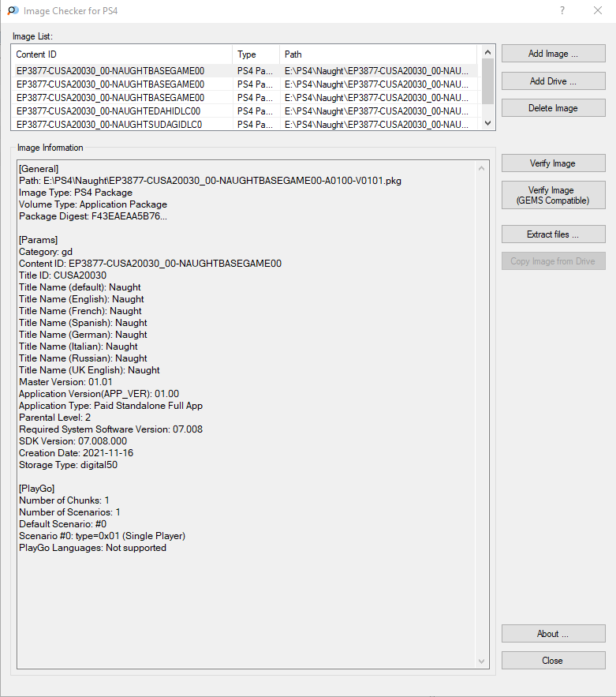616x697 pixels.
Task: Click the image list scroll up arrow
Action: (x=487, y=52)
